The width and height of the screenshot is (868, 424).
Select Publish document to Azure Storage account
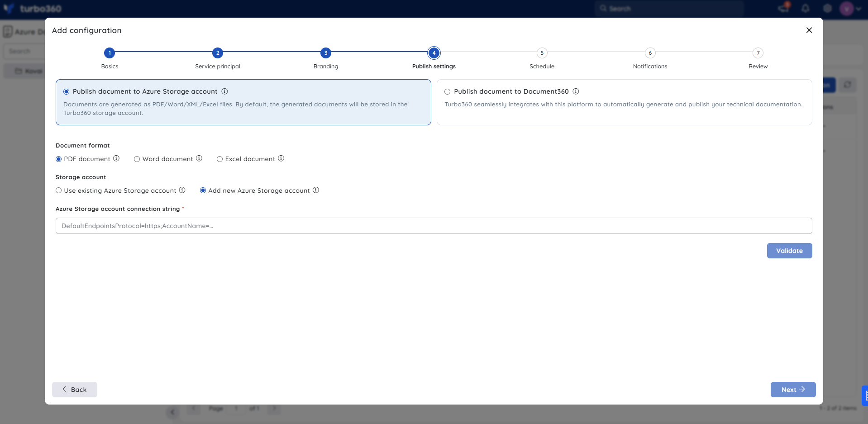coord(67,92)
